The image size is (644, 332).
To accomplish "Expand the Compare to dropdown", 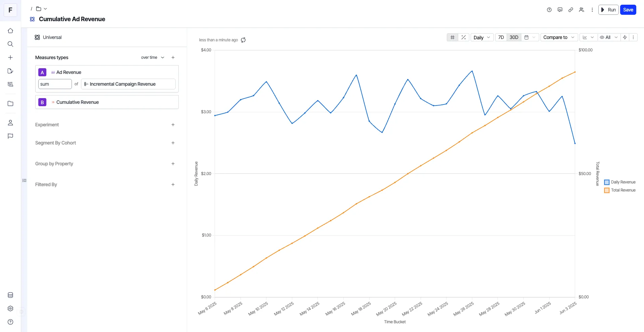I will (x=559, y=37).
